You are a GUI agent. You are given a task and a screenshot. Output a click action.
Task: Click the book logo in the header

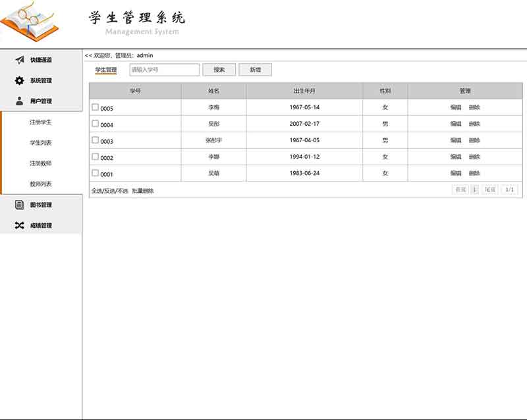click(x=30, y=22)
